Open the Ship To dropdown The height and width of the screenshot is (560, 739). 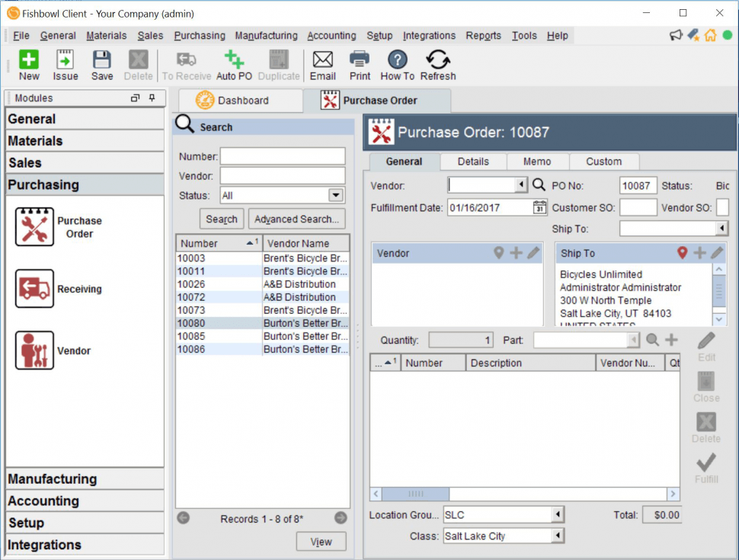(x=721, y=229)
